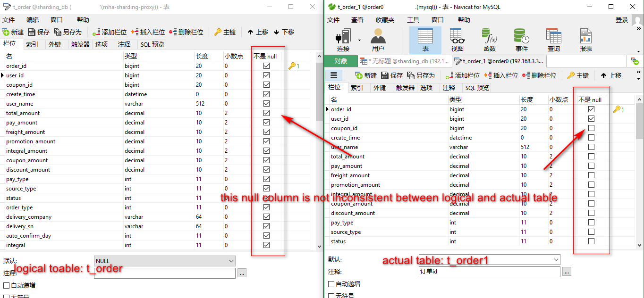
Task: Click 保存 in the left t_order window toolbar
Action: [39, 32]
